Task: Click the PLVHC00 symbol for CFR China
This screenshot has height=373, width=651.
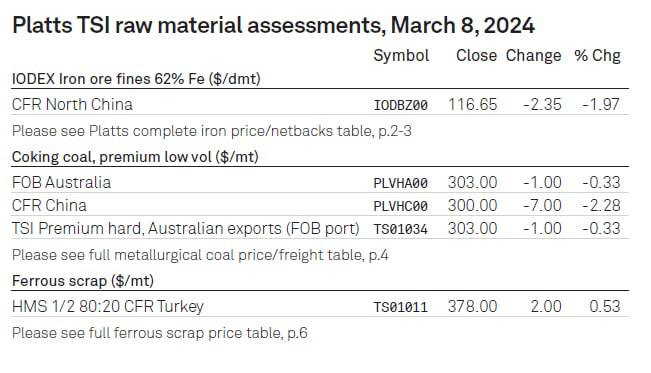Action: (x=401, y=206)
